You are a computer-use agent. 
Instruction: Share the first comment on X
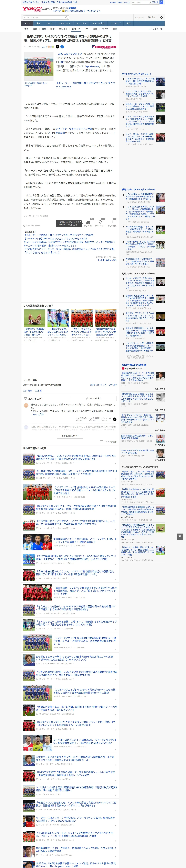pyautogui.click(x=114, y=419)
